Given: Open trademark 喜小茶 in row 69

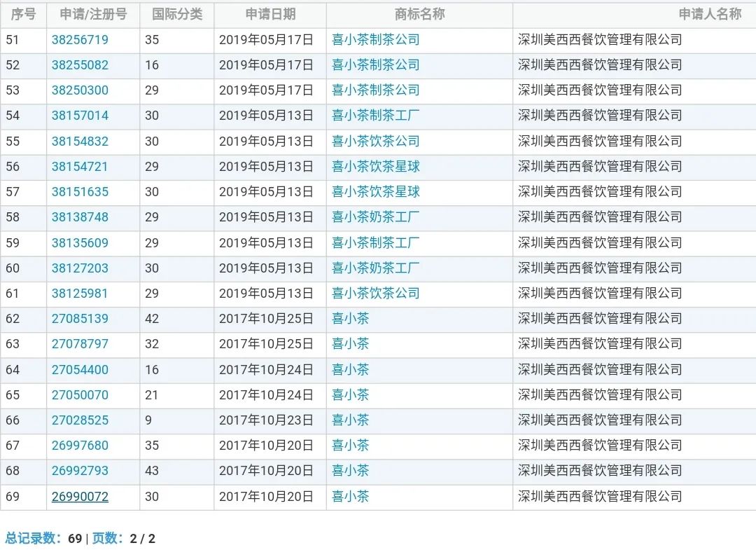Looking at the screenshot, I should coord(351,497).
